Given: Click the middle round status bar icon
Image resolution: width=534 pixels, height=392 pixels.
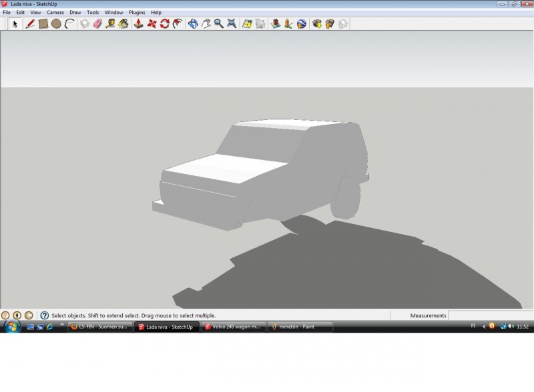Looking at the screenshot, I should 17,316.
